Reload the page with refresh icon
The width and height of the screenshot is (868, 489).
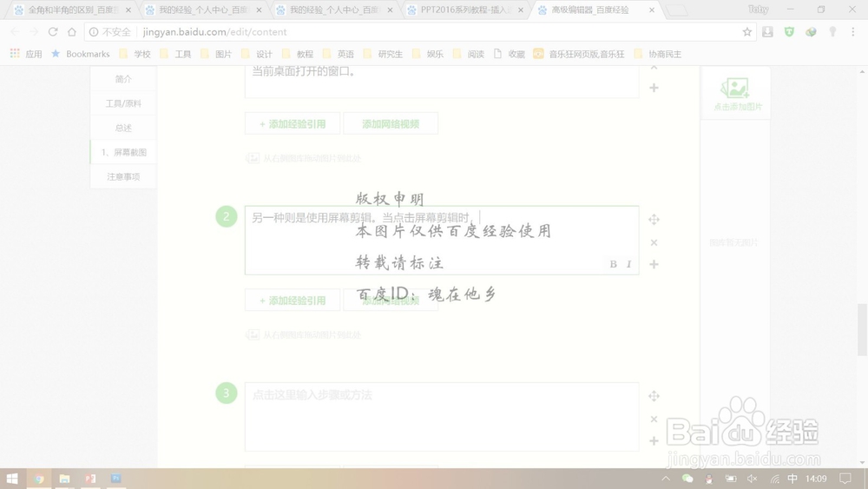[x=53, y=31]
